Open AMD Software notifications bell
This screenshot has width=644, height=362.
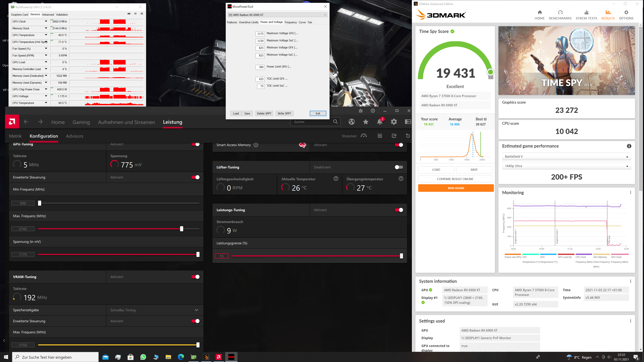click(380, 122)
